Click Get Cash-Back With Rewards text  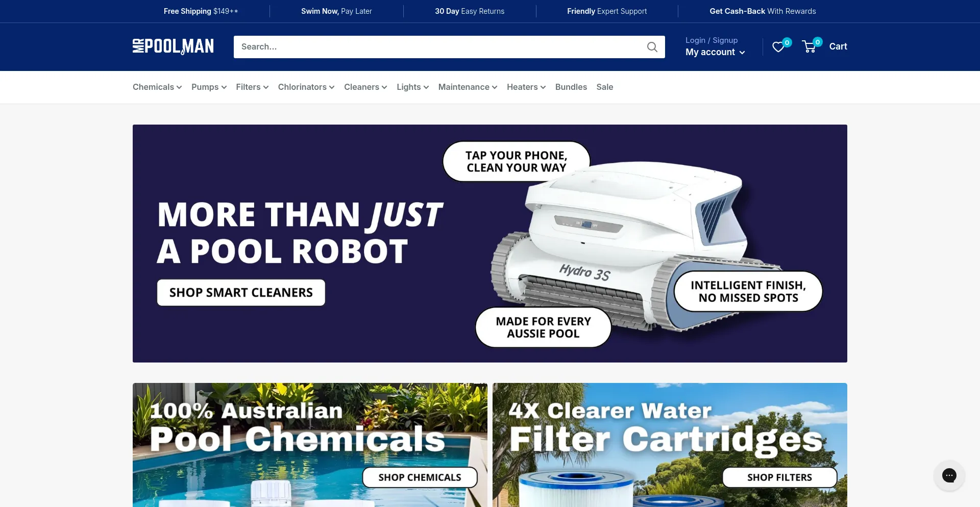[763, 11]
